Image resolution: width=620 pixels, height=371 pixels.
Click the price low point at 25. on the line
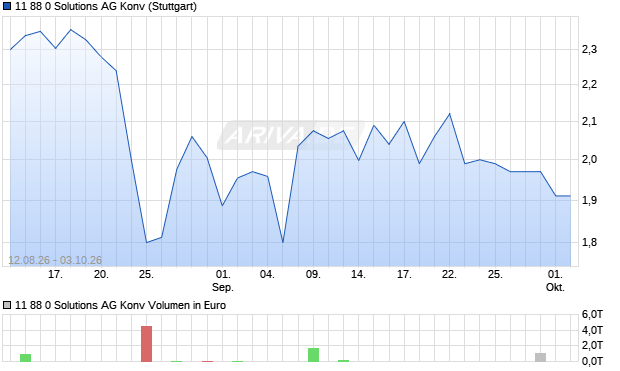(146, 242)
